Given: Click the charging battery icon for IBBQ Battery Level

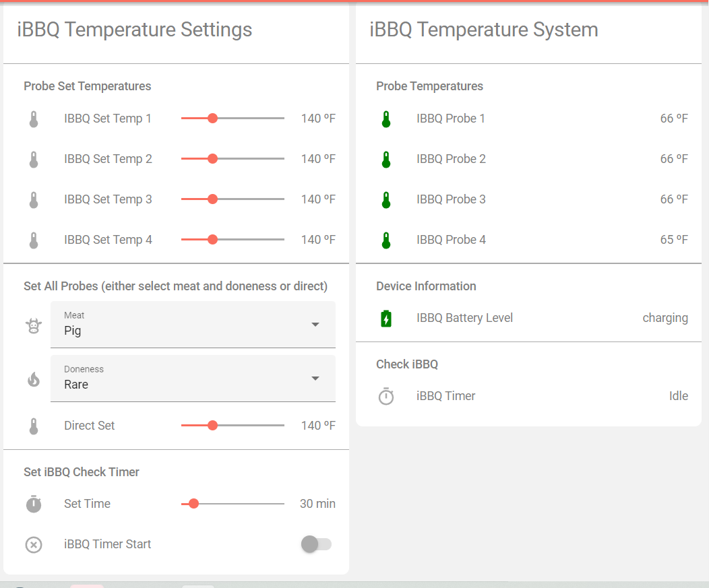Looking at the screenshot, I should pyautogui.click(x=386, y=318).
